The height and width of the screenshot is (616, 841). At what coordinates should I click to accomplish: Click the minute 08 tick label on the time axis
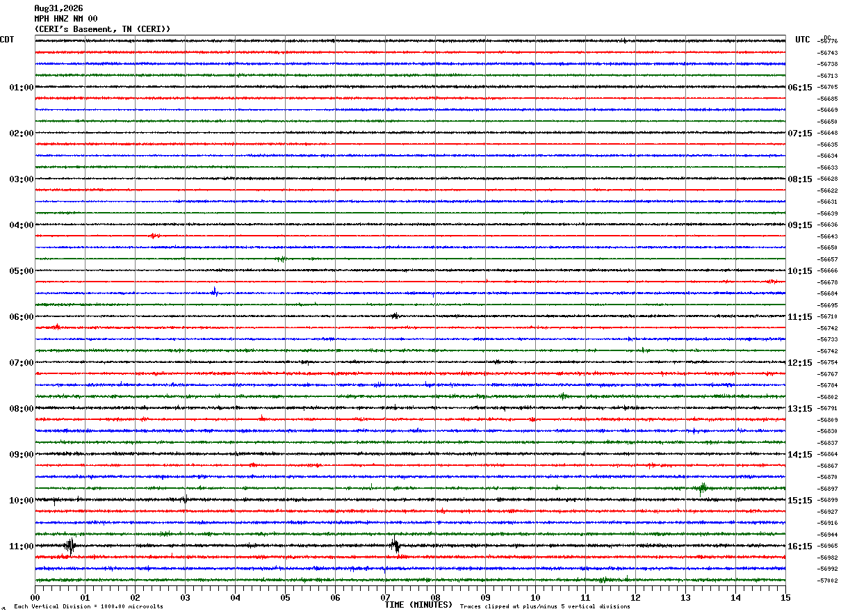pyautogui.click(x=435, y=597)
